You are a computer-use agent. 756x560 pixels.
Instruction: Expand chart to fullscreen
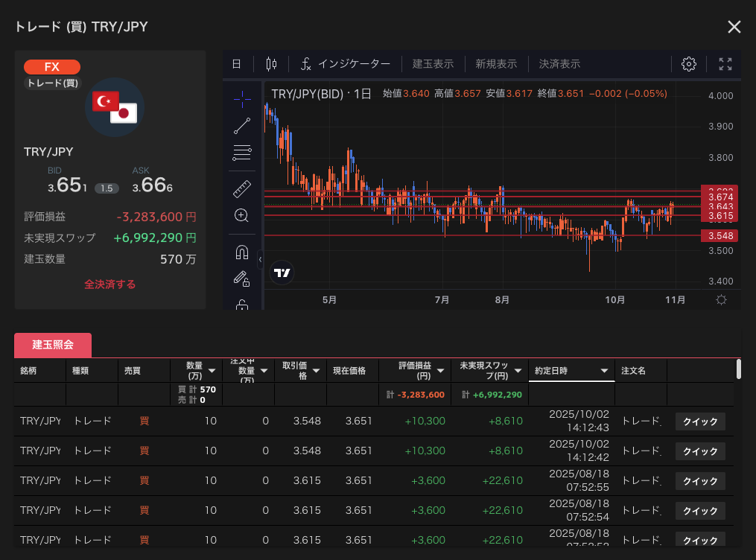(x=725, y=64)
